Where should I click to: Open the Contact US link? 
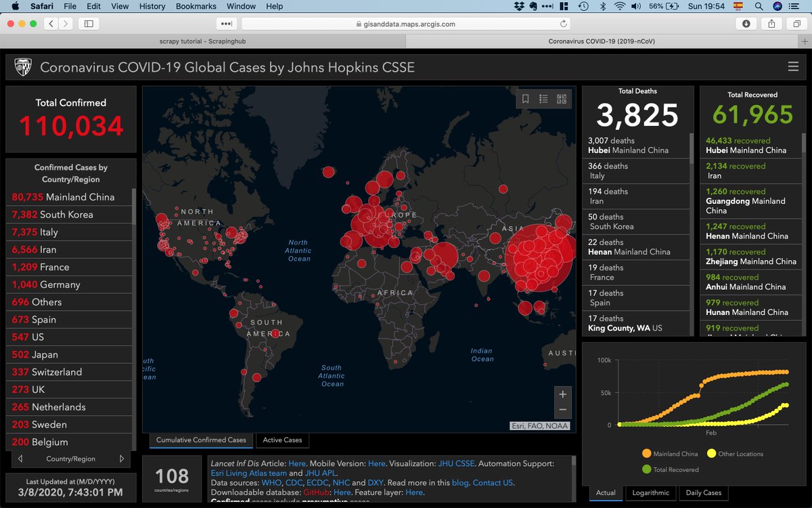(x=493, y=483)
